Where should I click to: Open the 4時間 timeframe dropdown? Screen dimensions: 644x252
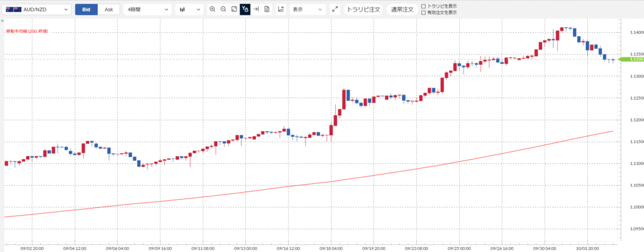click(x=147, y=9)
